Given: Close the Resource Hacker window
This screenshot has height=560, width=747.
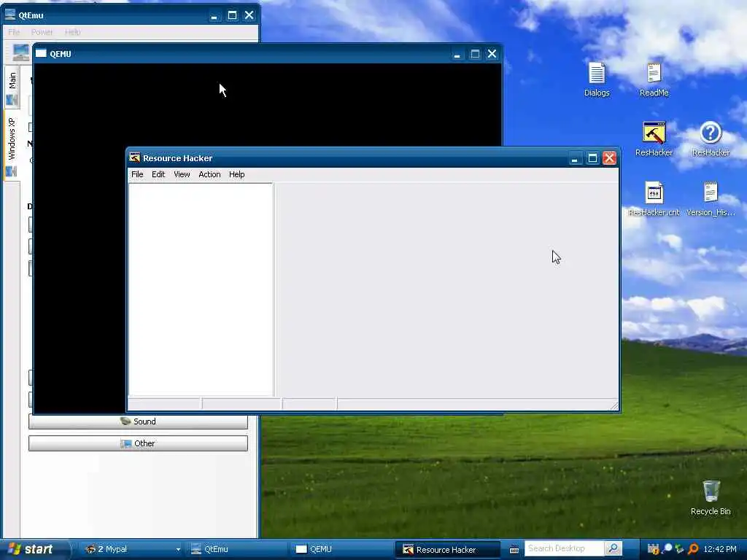Looking at the screenshot, I should (609, 158).
